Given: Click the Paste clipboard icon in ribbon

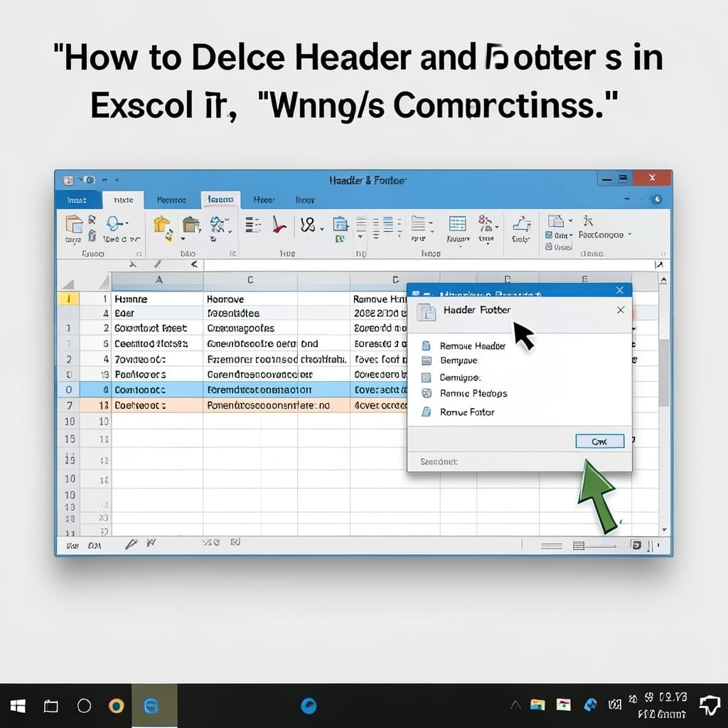Looking at the screenshot, I should 73,225.
